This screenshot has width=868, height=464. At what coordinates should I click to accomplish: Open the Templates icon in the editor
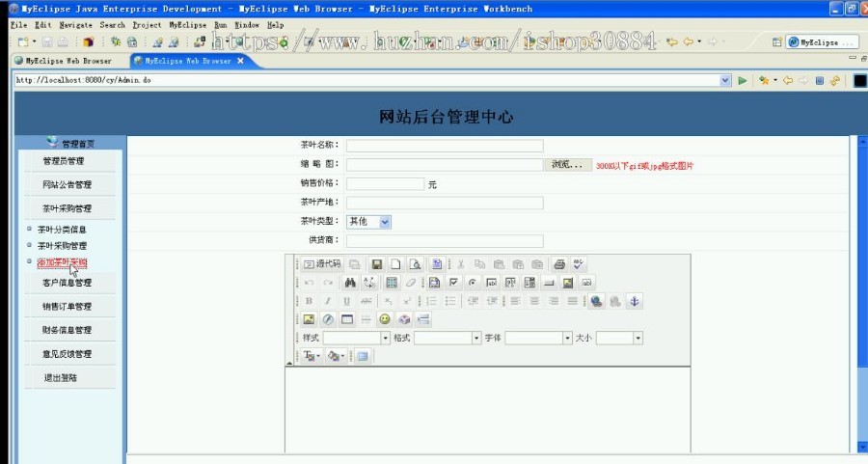coord(437,264)
